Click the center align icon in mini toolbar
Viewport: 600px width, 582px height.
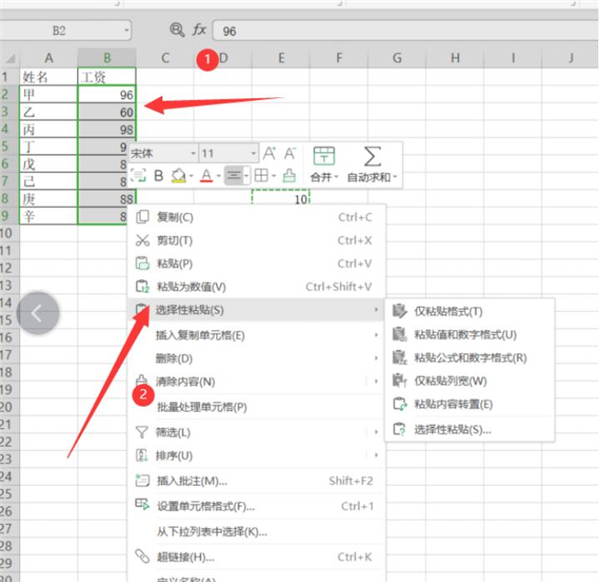coord(233,176)
